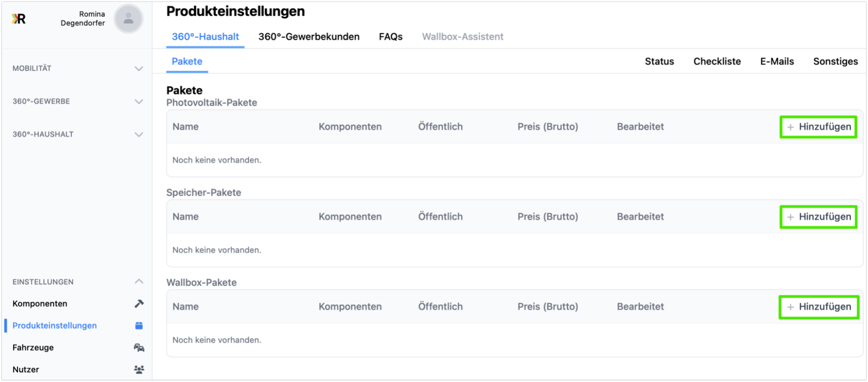This screenshot has width=868, height=382.
Task: Select the Status sub-tab
Action: coord(659,61)
